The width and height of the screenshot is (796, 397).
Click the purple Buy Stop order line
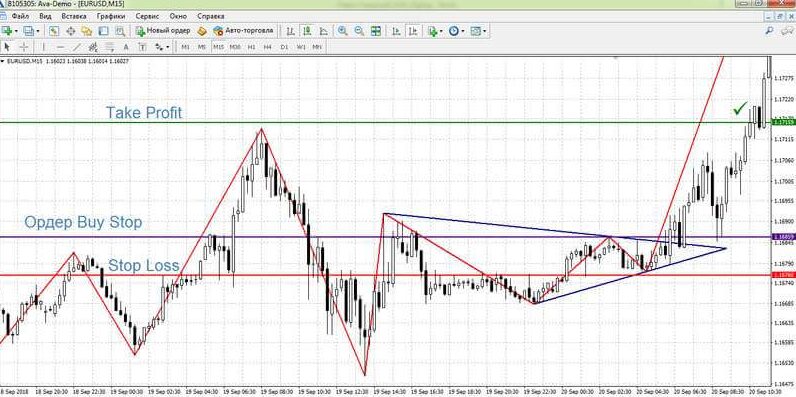pos(386,237)
